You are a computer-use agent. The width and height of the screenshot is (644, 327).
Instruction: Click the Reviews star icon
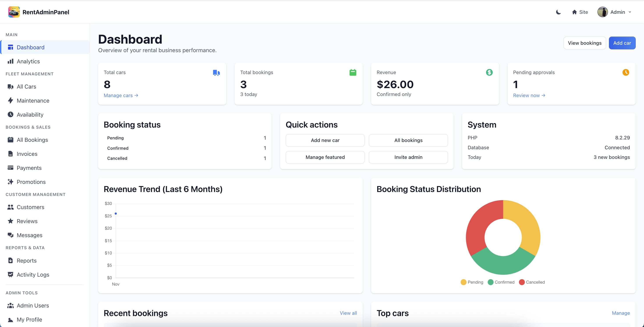tap(11, 221)
